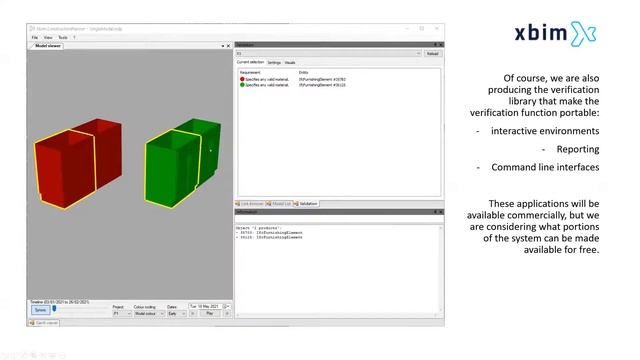Pin the Validation panel

pos(435,44)
